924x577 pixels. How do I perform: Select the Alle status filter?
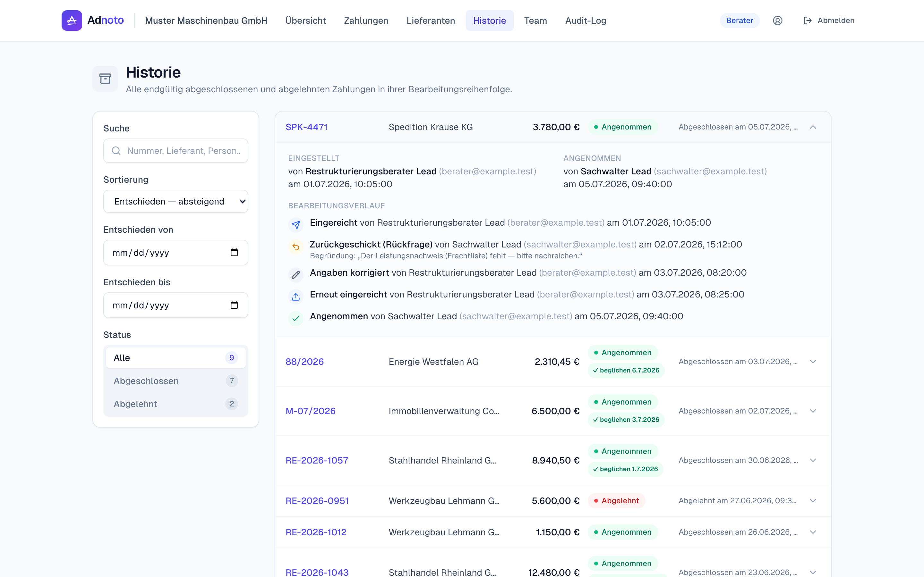click(x=175, y=357)
